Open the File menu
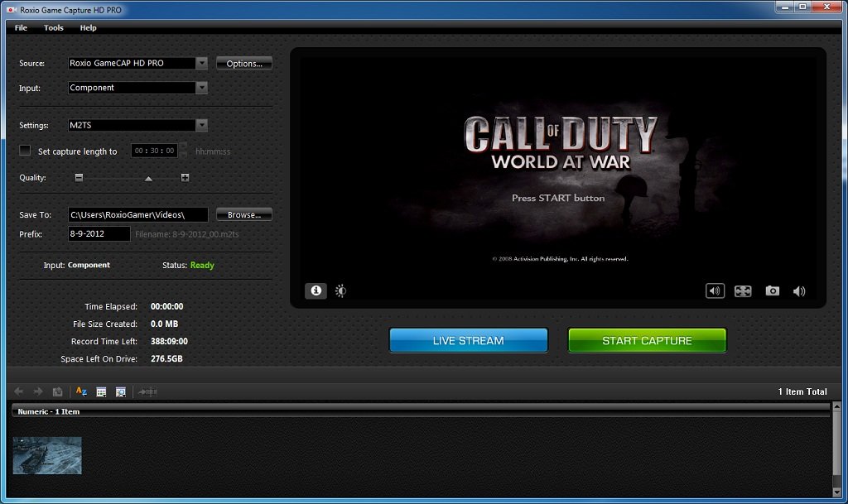The height and width of the screenshot is (504, 848). point(21,28)
